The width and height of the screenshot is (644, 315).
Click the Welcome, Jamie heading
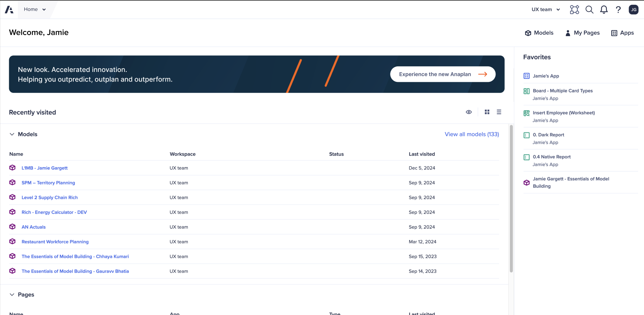coord(39,32)
